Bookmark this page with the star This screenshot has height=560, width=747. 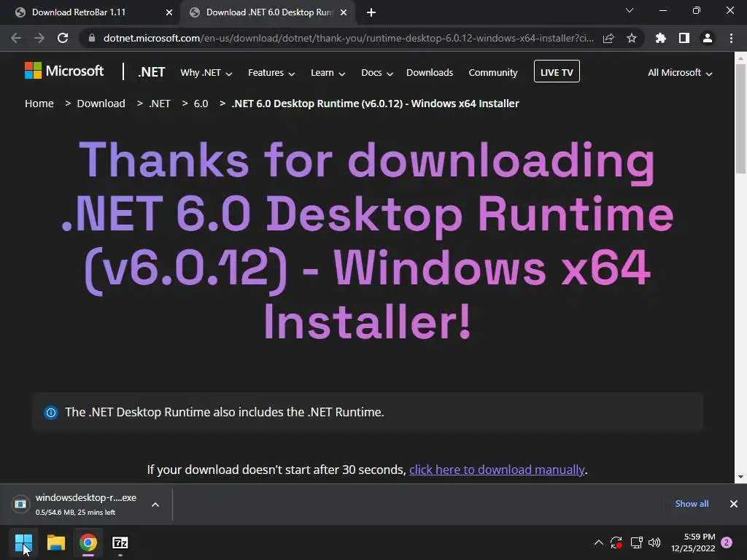point(632,38)
